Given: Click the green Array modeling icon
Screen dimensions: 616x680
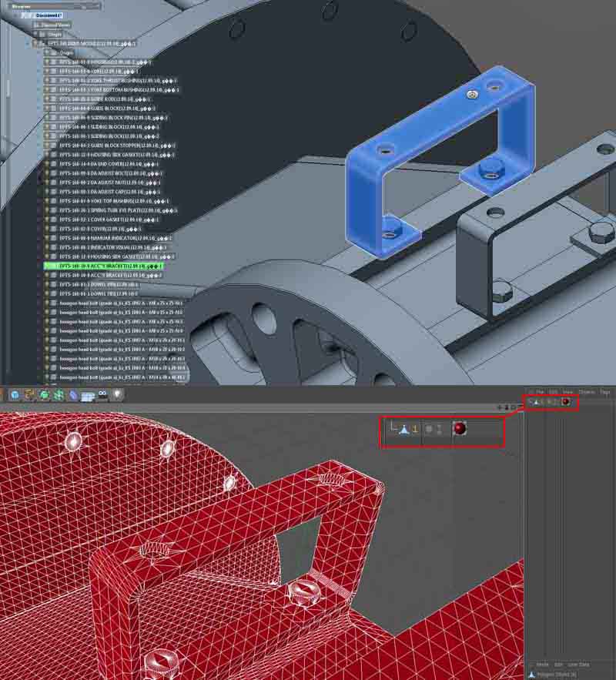Looking at the screenshot, I should tap(59, 394).
